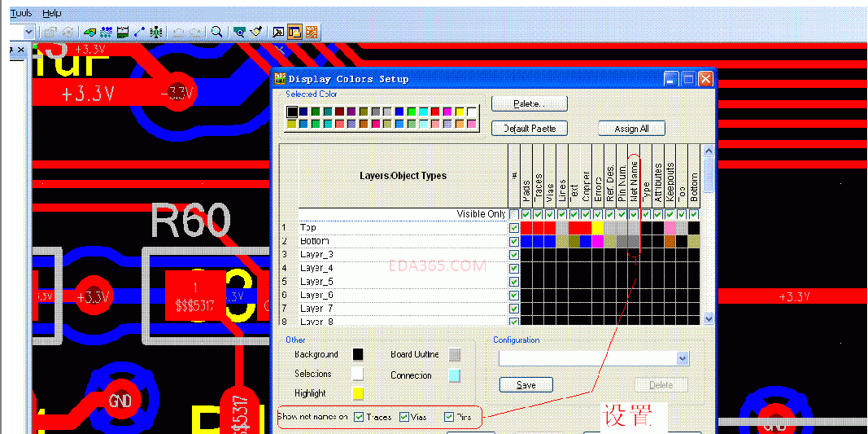Pick the yellow Highlight color swatch

(x=358, y=394)
